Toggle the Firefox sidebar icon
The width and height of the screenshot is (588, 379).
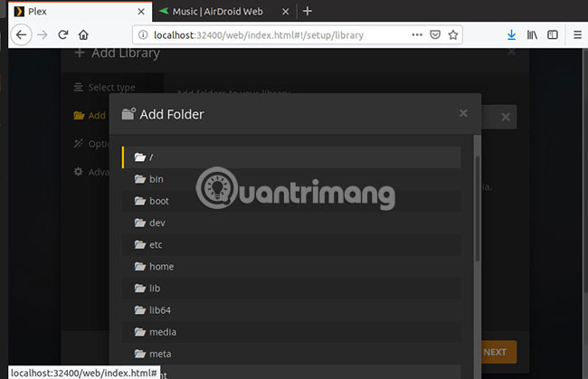(553, 35)
